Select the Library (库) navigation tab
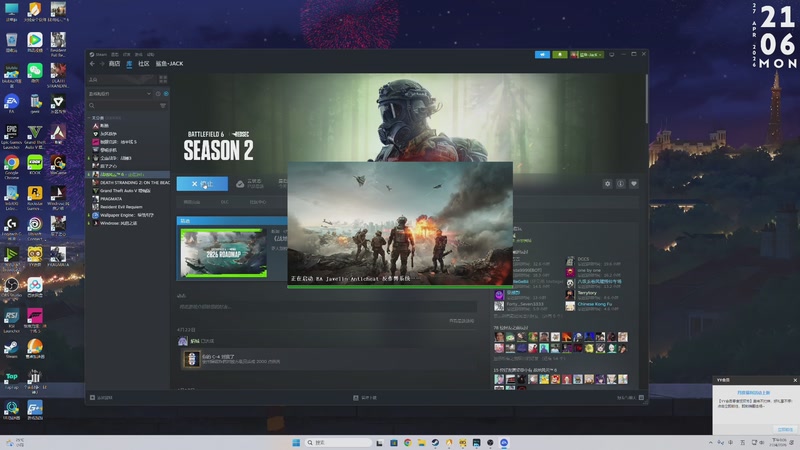Viewport: 800px width, 450px height. tap(129, 64)
